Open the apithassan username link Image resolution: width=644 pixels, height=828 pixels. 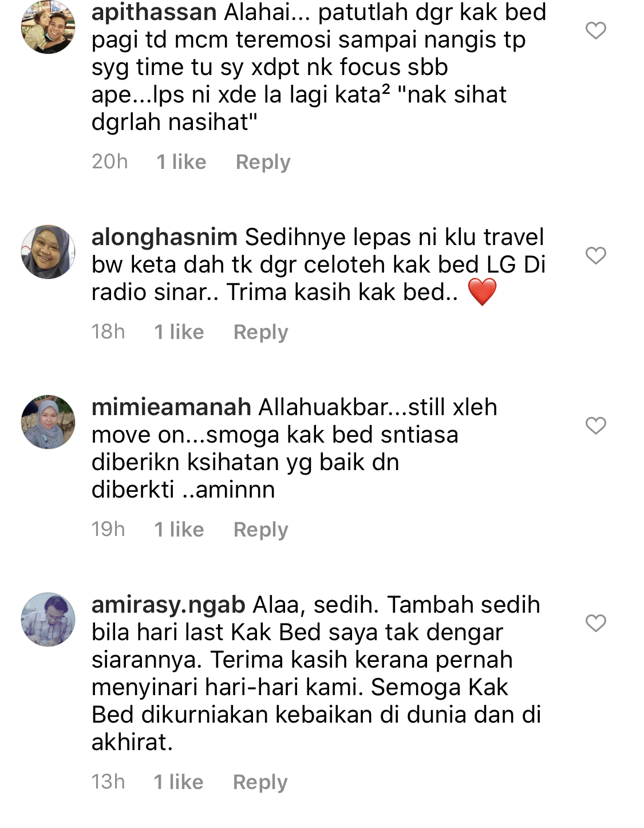154,12
